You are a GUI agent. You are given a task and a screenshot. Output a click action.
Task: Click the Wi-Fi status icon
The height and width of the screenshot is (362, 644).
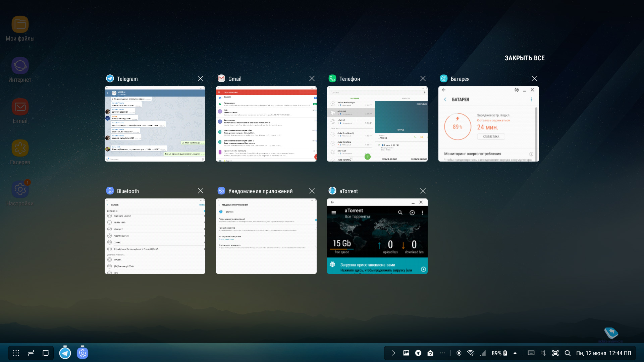point(471,353)
